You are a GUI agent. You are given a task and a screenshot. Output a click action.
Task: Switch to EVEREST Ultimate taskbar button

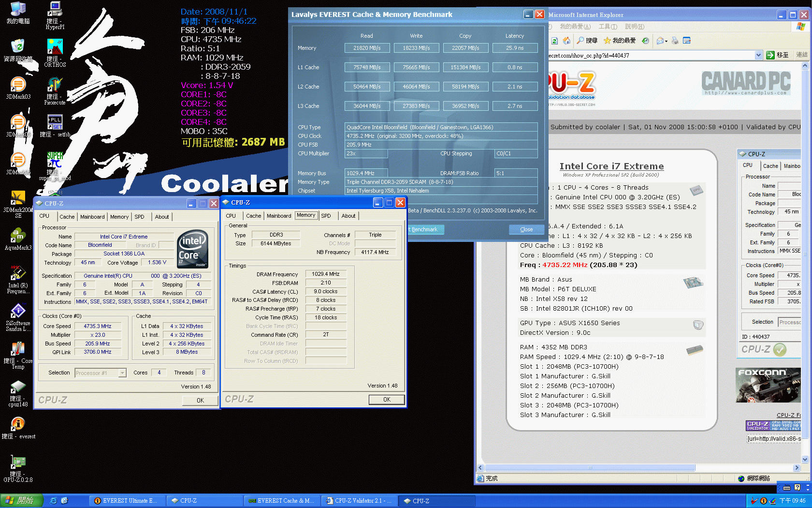[x=127, y=501]
